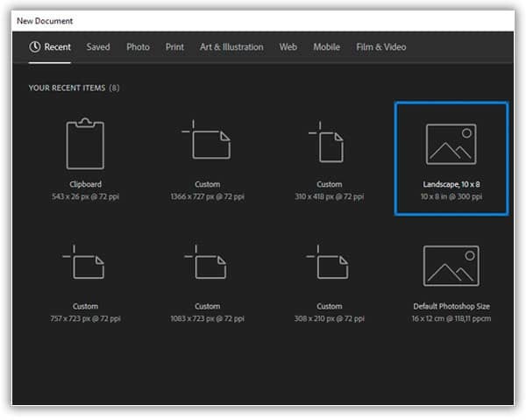Open the Saved tab
This screenshot has height=420, width=526.
[98, 47]
